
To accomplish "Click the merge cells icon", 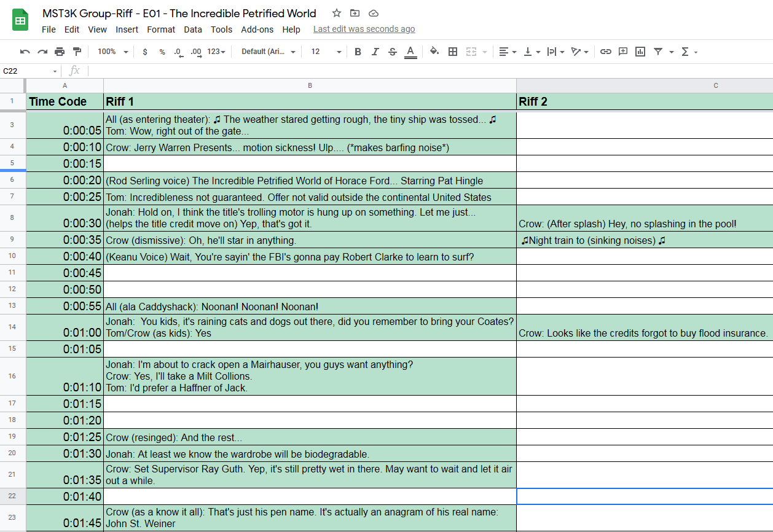I will 471,52.
